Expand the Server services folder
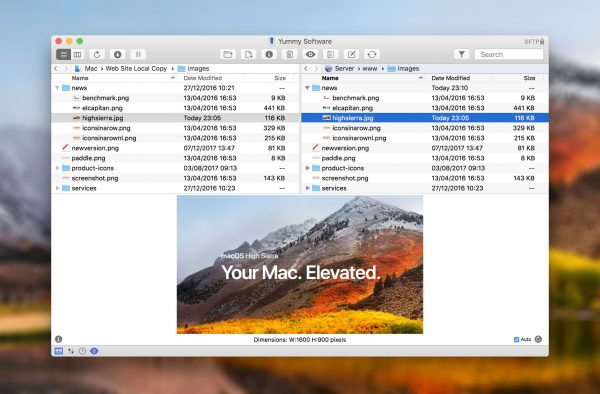This screenshot has height=394, width=600. tap(308, 188)
